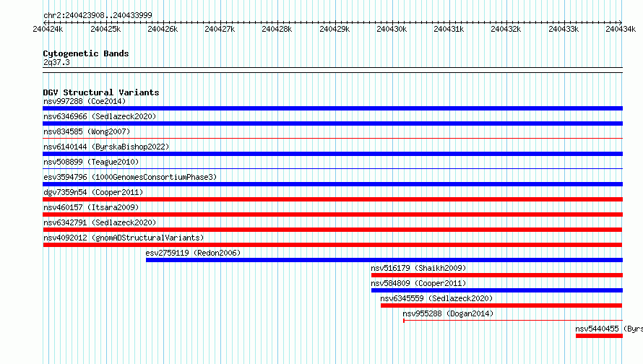This screenshot has width=643, height=364.
Task: Click the DGV Structural Variants track title
Action: 101,92
